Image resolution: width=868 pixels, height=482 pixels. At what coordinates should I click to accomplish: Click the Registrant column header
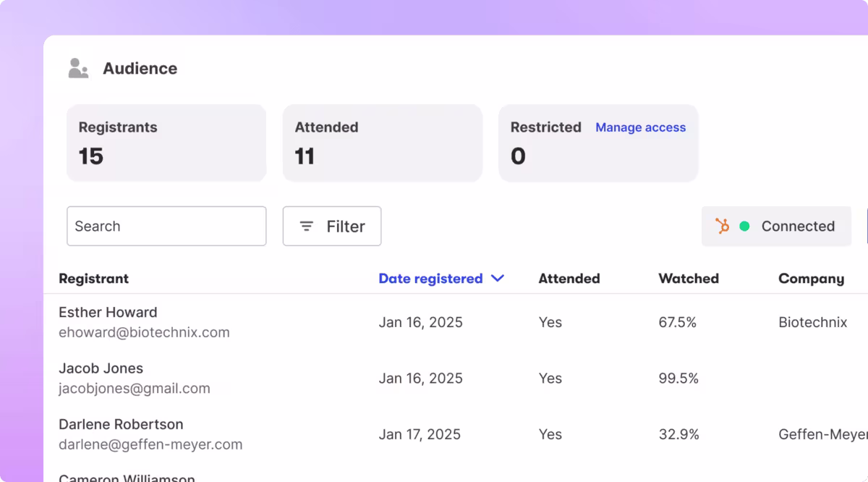94,279
